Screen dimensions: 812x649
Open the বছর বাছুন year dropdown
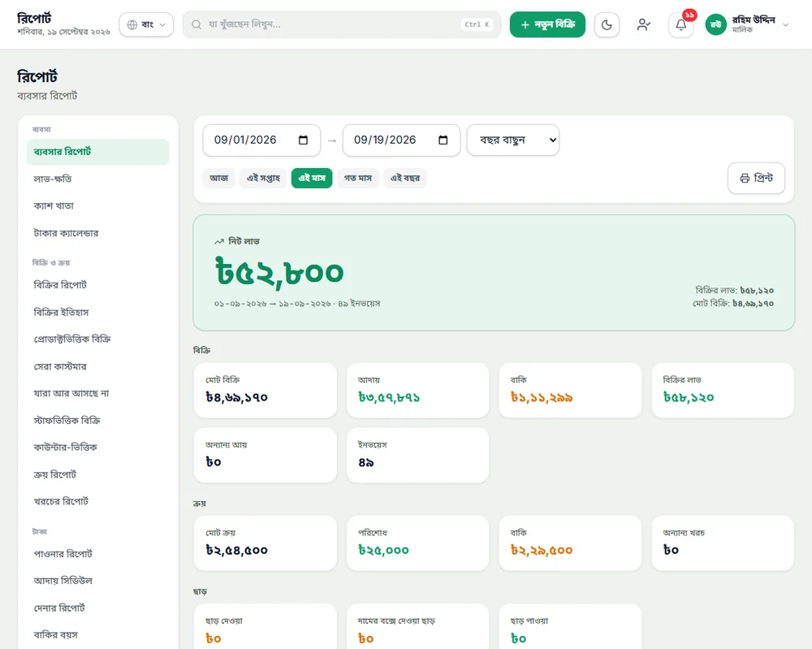click(x=512, y=140)
